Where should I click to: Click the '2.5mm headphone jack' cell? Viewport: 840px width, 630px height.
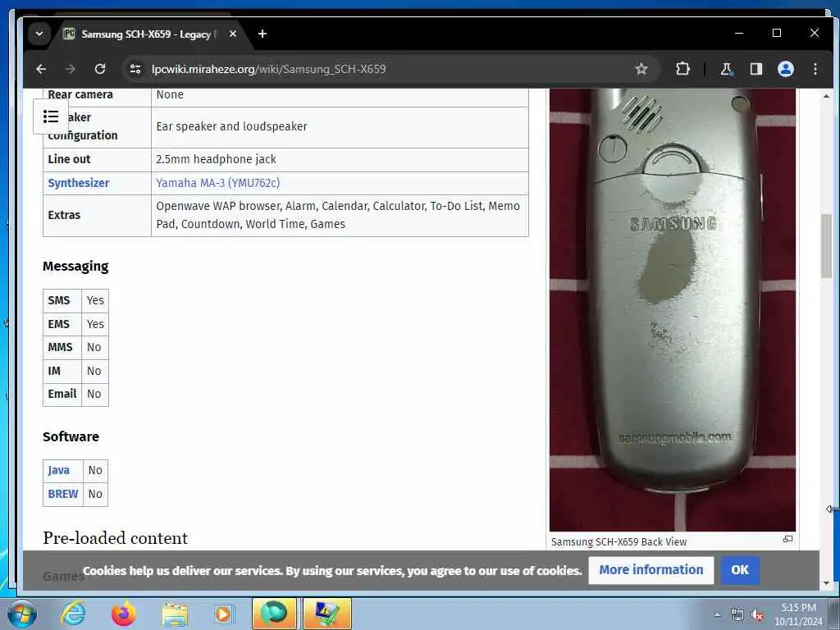tap(340, 160)
